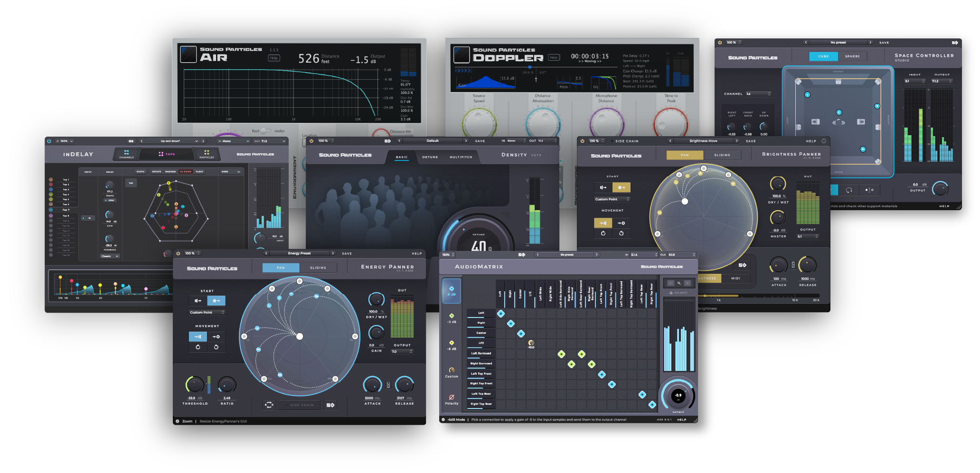Viewport: 980px width, 473px height.
Task: Select the 0 dB diamond icon in AudioMatrix
Action: 452,288
